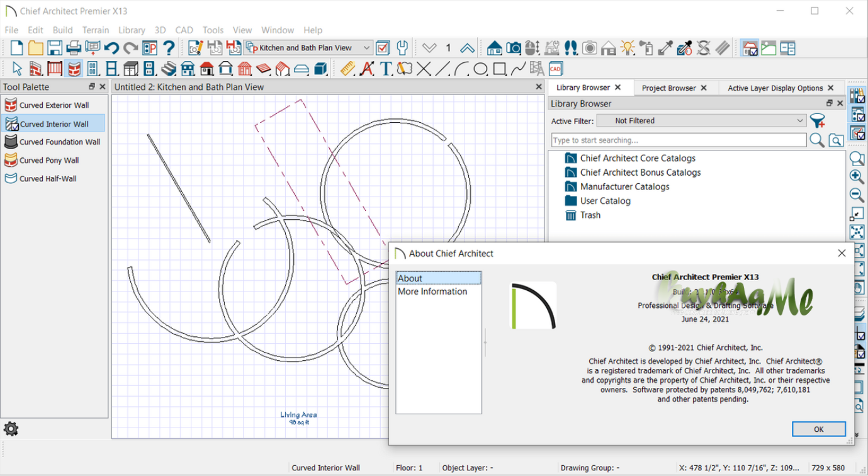The width and height of the screenshot is (868, 476).
Task: Open the Tool Palette gear settings
Action: click(11, 429)
